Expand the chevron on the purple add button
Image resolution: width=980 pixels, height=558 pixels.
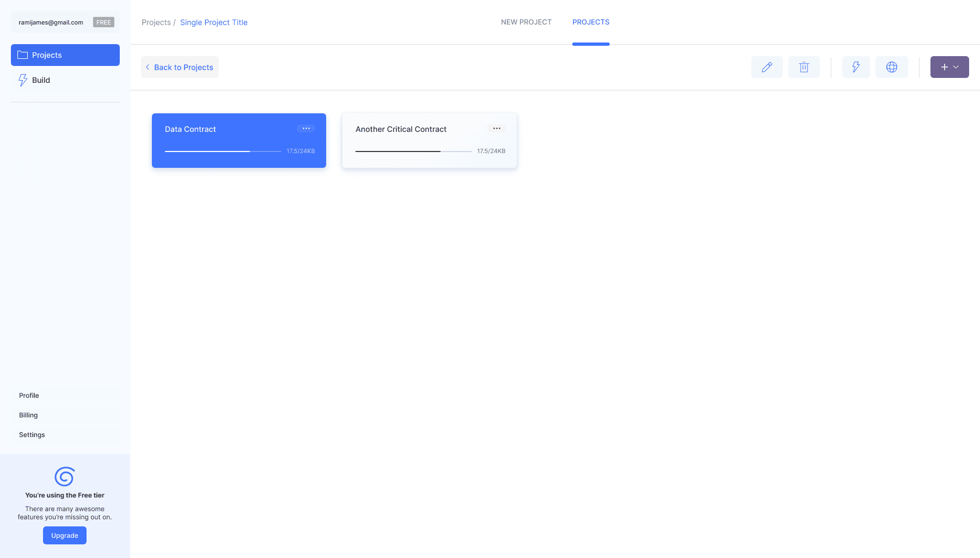[x=956, y=66]
